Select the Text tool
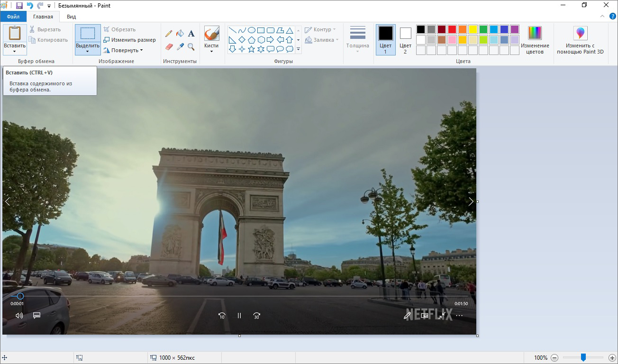The height and width of the screenshot is (364, 618). [x=191, y=34]
